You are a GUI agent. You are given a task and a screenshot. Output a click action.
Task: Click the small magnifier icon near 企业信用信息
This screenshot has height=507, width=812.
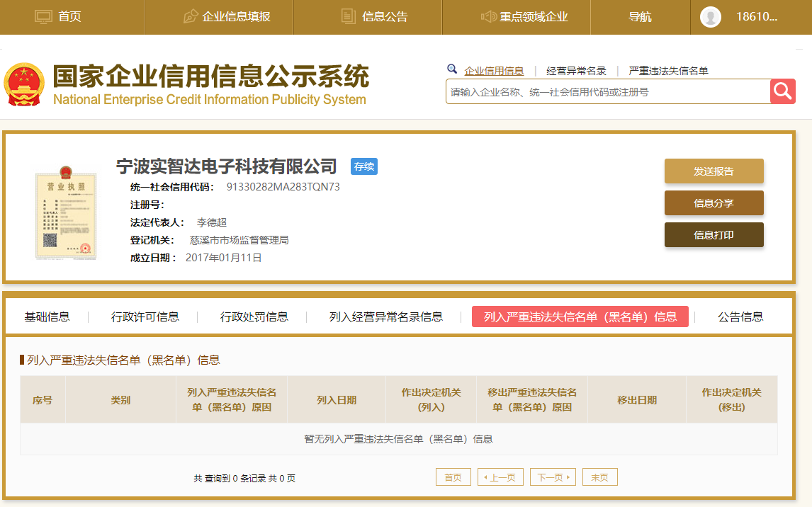(452, 69)
